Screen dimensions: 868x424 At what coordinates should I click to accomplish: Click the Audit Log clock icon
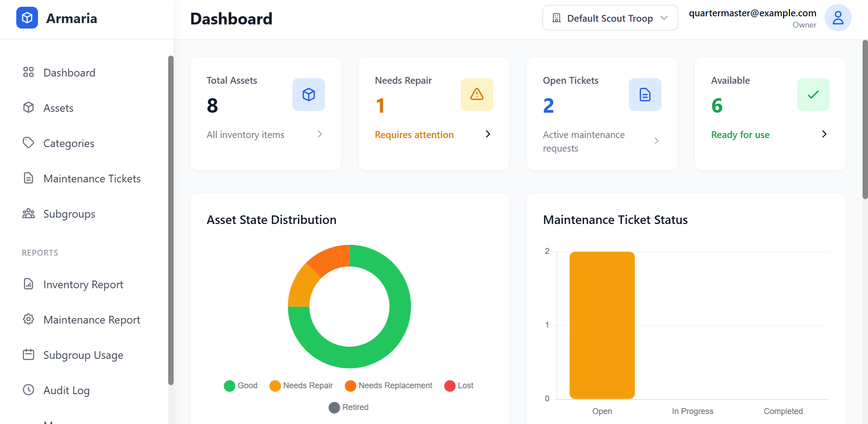click(x=28, y=390)
